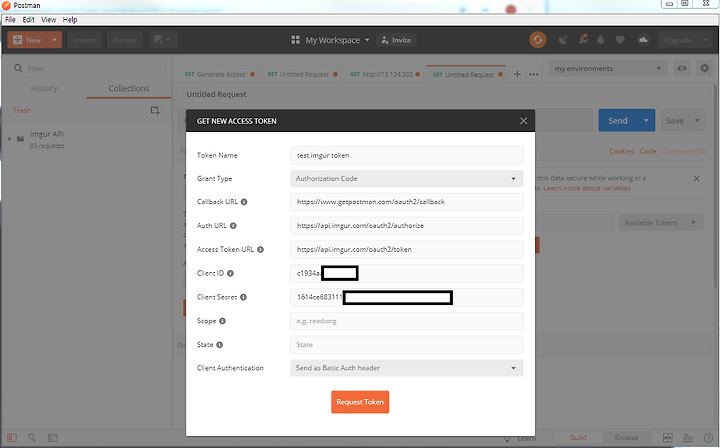Open the File menu

point(10,20)
